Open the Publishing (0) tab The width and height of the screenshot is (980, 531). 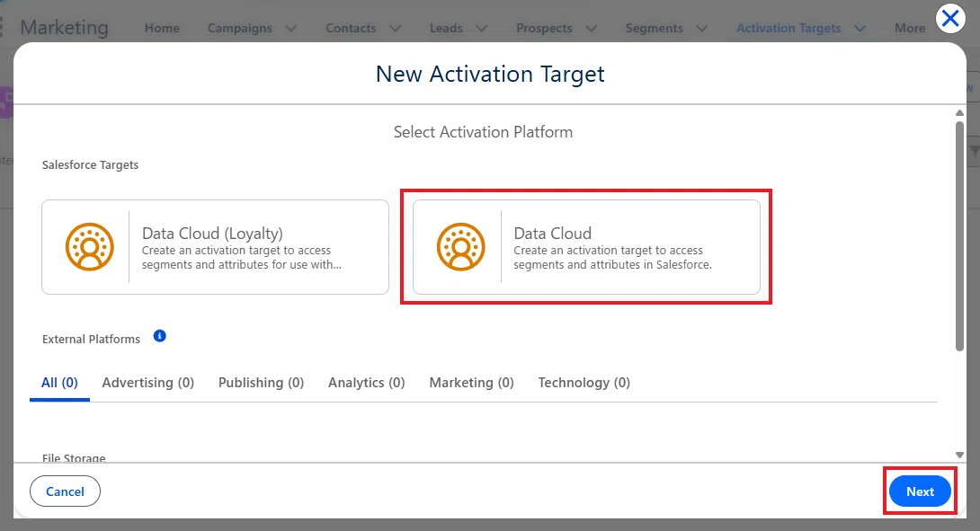click(262, 383)
